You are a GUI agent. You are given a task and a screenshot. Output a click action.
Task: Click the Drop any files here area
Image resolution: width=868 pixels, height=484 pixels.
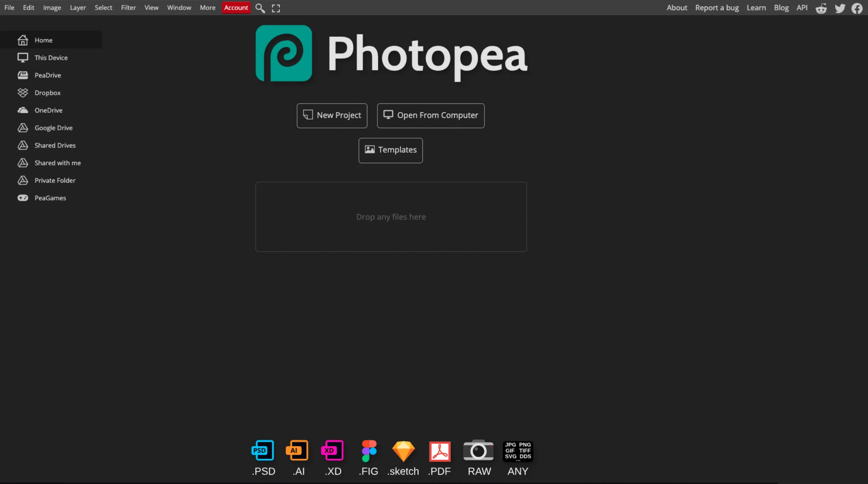[391, 217]
